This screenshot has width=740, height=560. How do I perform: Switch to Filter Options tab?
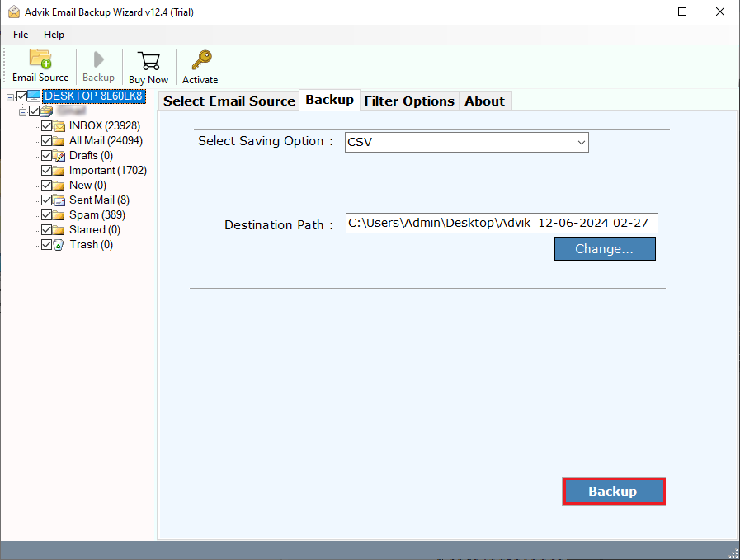409,101
